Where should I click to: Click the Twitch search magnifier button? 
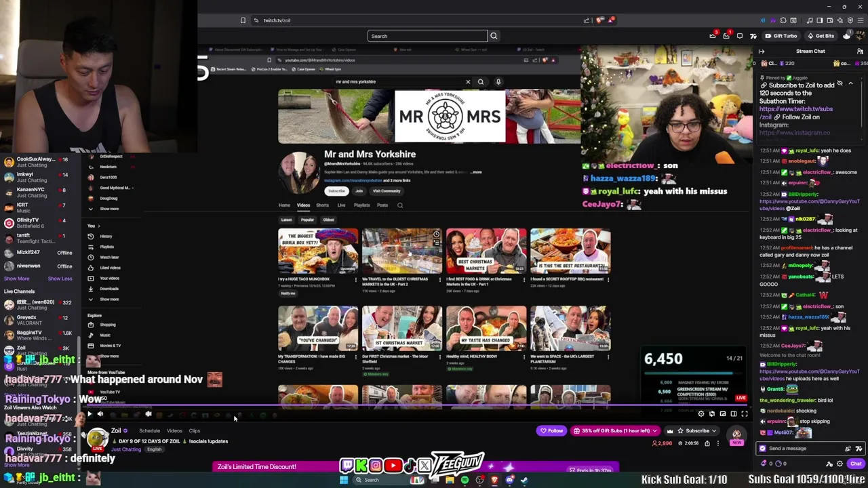point(494,36)
